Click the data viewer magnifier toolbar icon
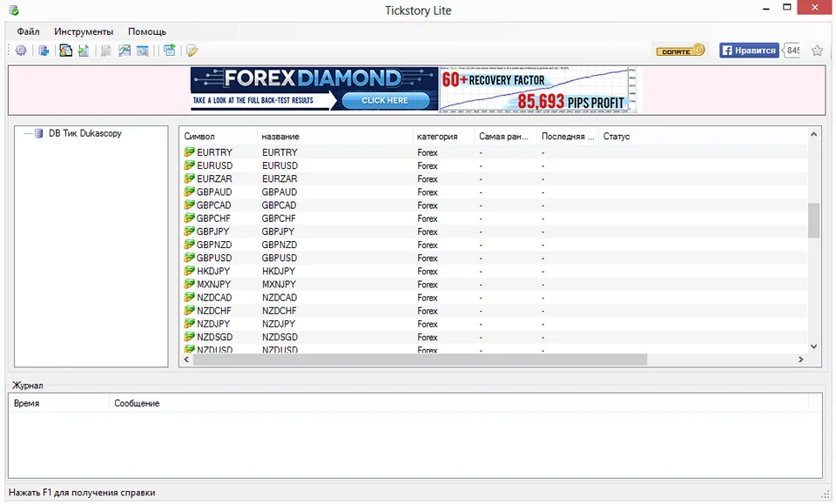Image resolution: width=836 pixels, height=504 pixels. 142,50
